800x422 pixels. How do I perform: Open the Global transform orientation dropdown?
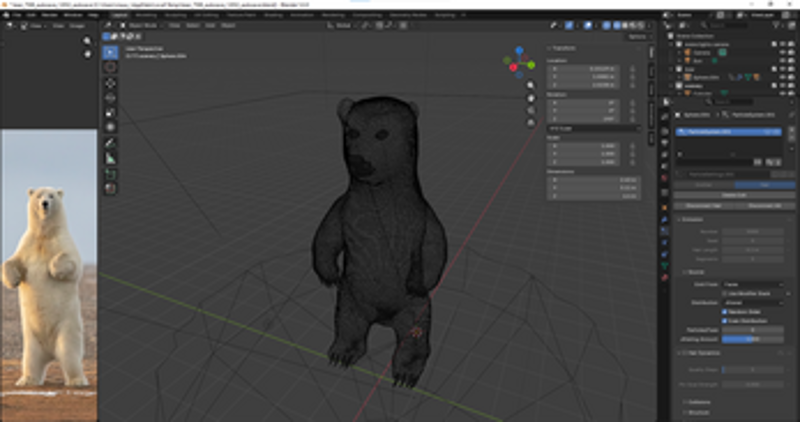pos(342,26)
